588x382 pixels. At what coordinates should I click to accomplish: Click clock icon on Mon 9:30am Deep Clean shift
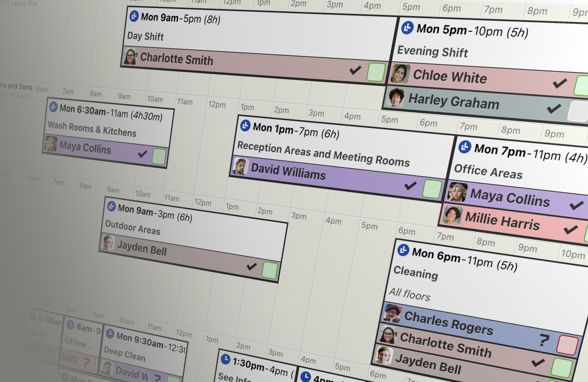tap(110, 334)
